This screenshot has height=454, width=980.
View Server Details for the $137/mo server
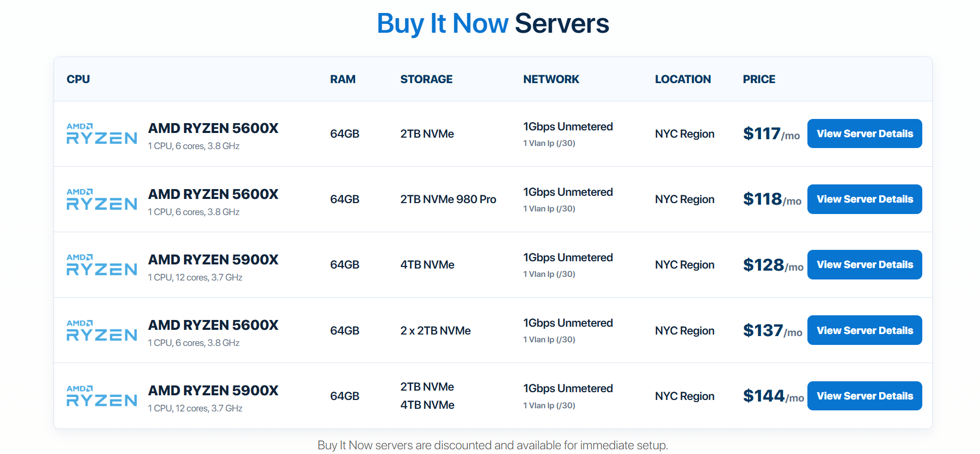click(865, 330)
